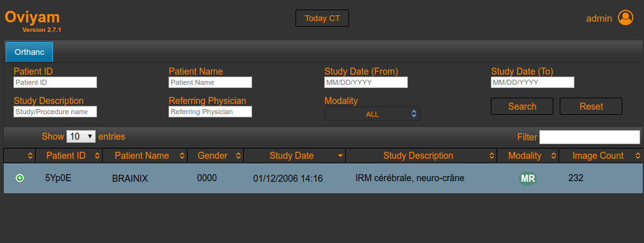Click the IRM cérébrale, neuro-crâne description
The image size is (644, 243).
[x=410, y=179]
